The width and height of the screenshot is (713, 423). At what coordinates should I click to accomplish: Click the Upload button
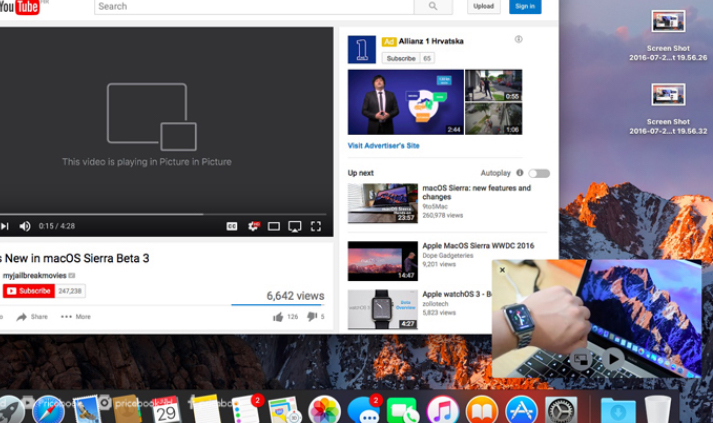pyautogui.click(x=483, y=6)
